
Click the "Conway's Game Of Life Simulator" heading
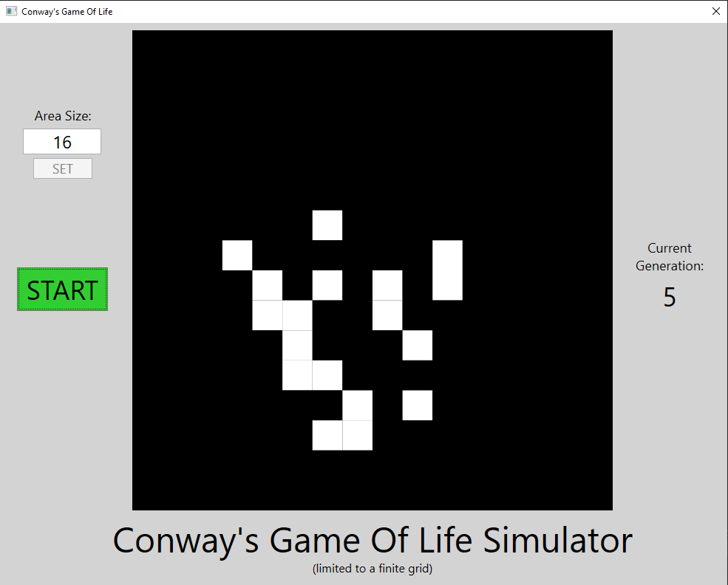pos(372,540)
